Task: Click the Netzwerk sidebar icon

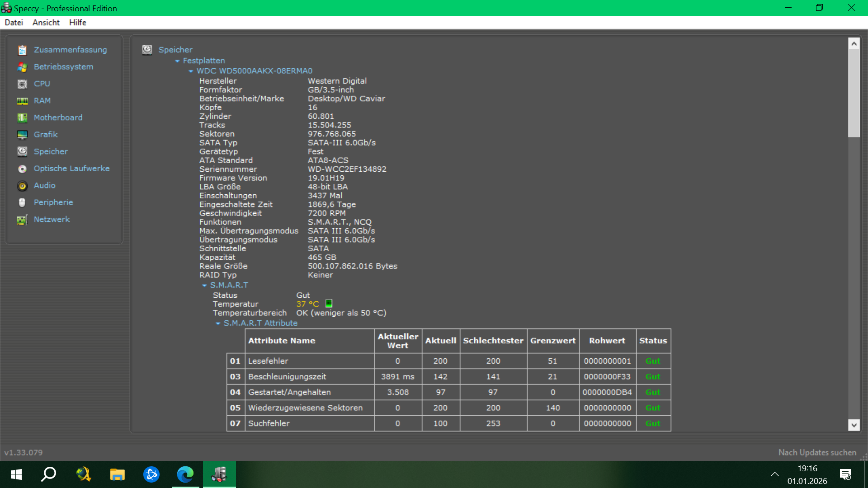Action: 22,220
